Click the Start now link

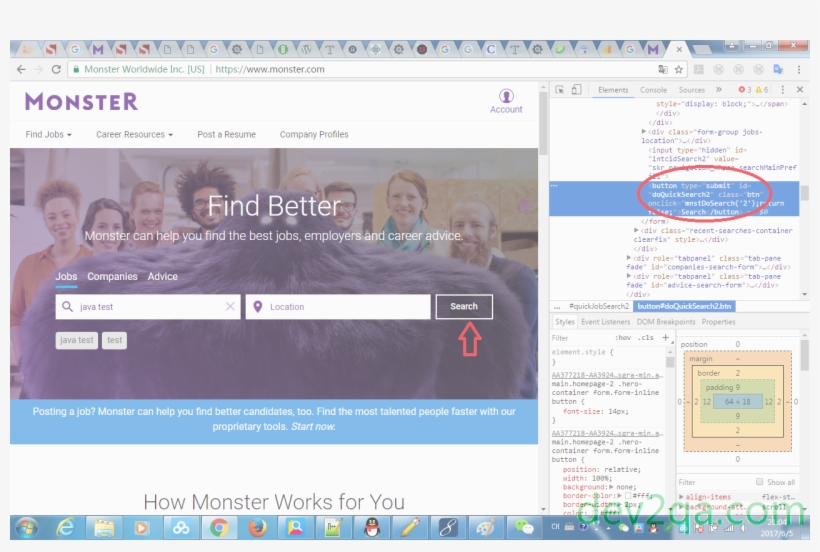pyautogui.click(x=313, y=427)
